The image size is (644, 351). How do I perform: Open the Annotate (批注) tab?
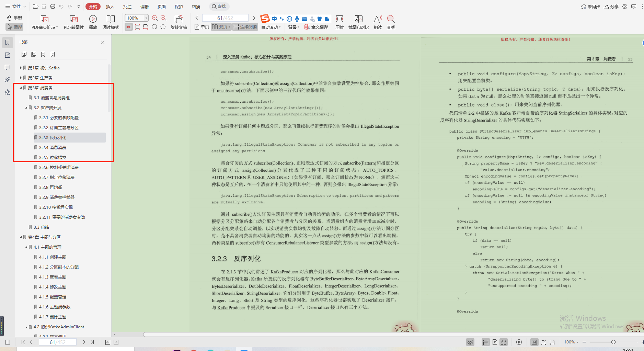pyautogui.click(x=127, y=7)
